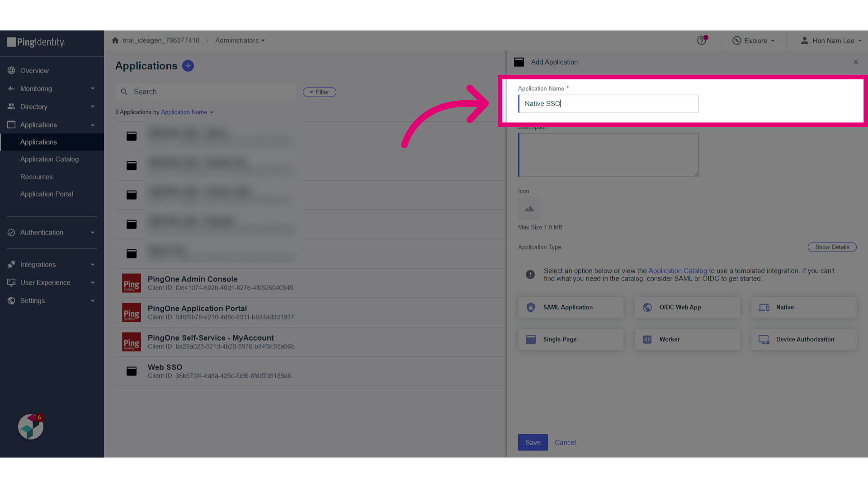The image size is (868, 488).
Task: Click the Worker code icon
Action: pos(647,339)
